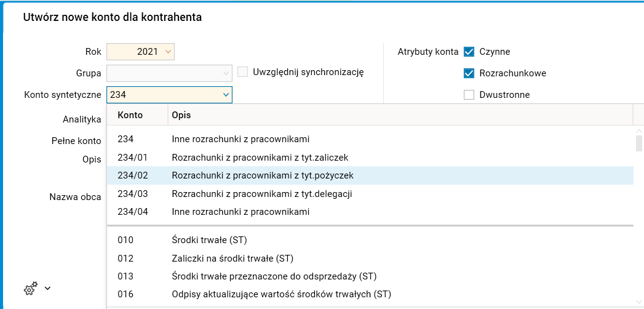This screenshot has width=644, height=309.
Task: Toggle Uwzględnij synchronizację checkbox
Action: (x=243, y=72)
